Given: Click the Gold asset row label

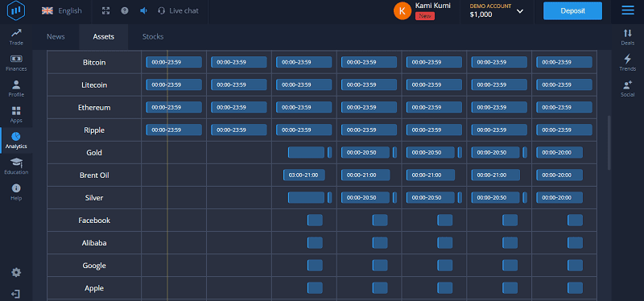Looking at the screenshot, I should click(94, 153).
